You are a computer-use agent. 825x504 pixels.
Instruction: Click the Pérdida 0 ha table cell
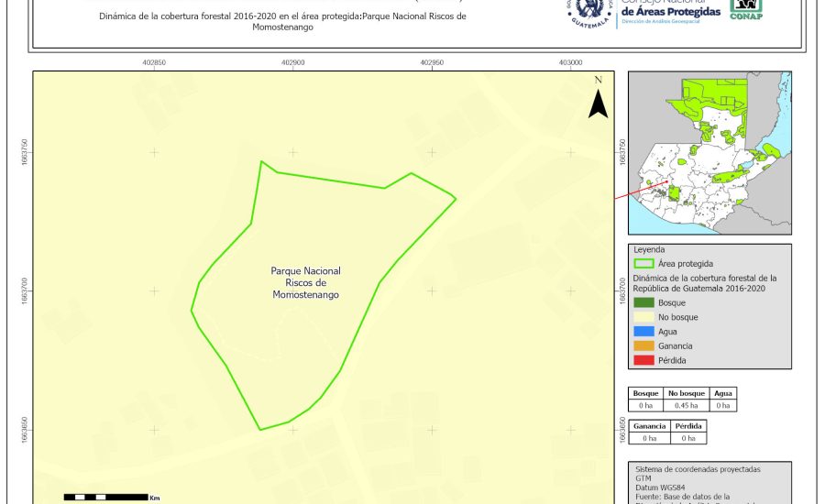pyautogui.click(x=688, y=438)
